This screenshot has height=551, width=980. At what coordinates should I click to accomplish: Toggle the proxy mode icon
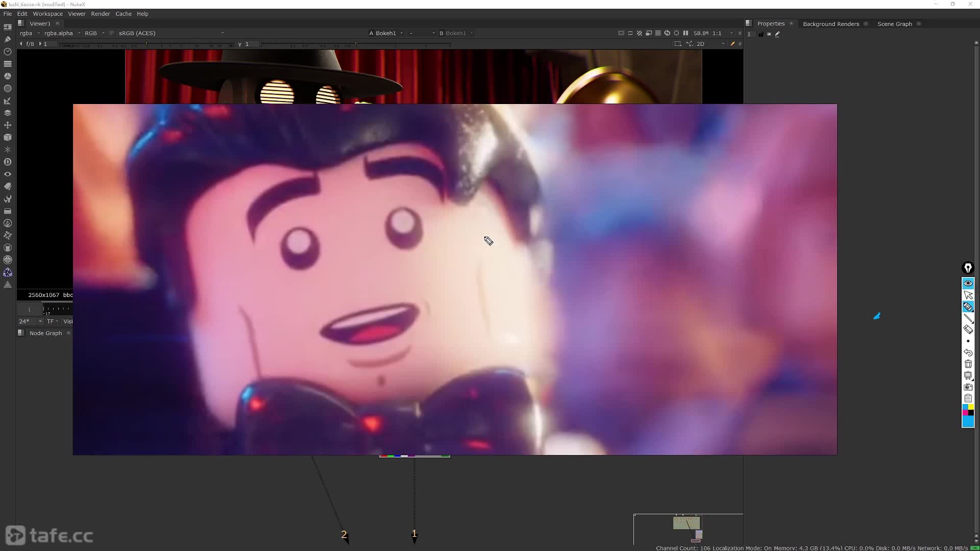point(649,33)
